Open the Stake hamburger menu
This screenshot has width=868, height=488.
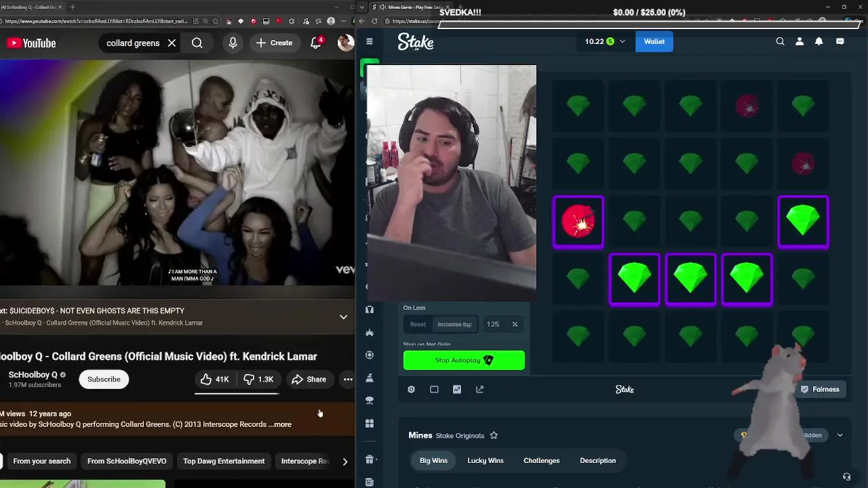[x=370, y=41]
